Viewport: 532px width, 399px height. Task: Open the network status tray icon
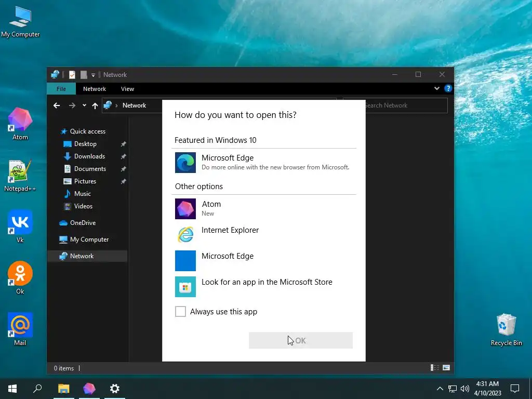[x=453, y=389]
